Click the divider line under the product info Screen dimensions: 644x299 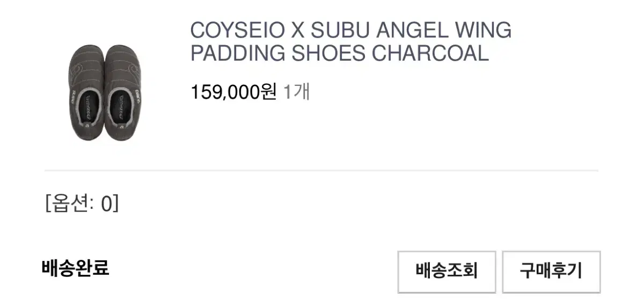(x=321, y=171)
